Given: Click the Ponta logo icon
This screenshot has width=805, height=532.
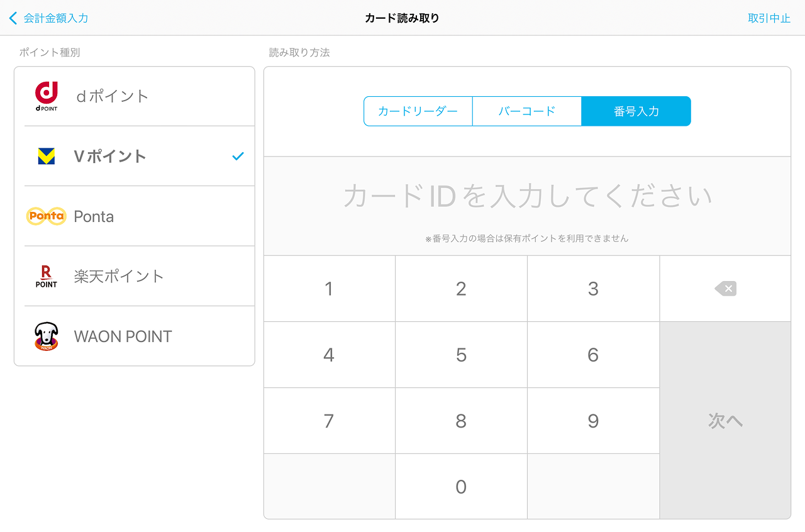Looking at the screenshot, I should point(47,216).
